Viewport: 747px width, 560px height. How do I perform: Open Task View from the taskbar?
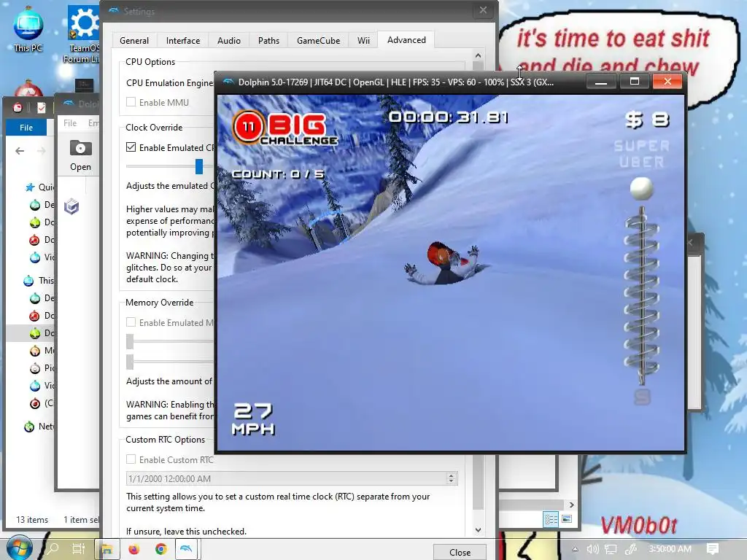pos(78,549)
